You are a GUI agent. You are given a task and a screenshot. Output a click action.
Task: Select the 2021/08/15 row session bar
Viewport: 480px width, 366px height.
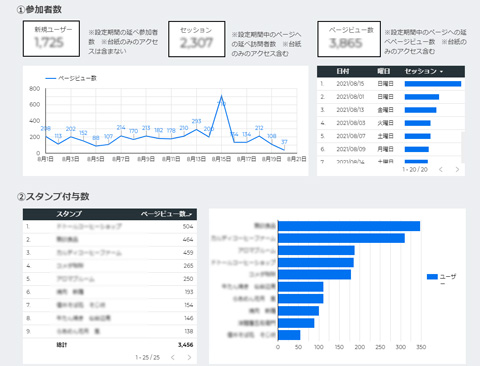433,84
